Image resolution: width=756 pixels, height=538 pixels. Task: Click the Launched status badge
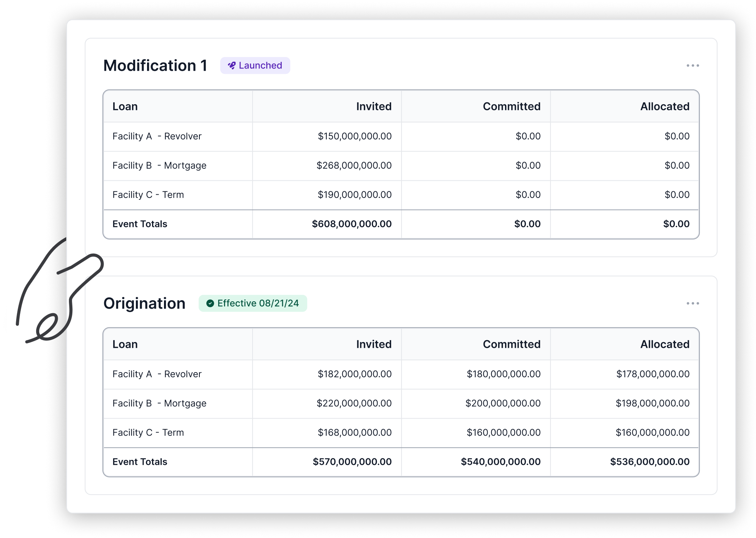tap(255, 65)
